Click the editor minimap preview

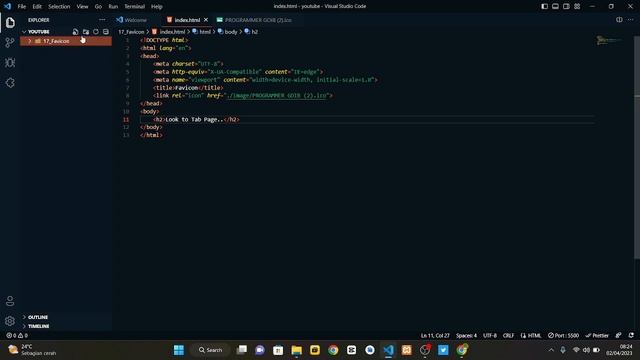609,40
